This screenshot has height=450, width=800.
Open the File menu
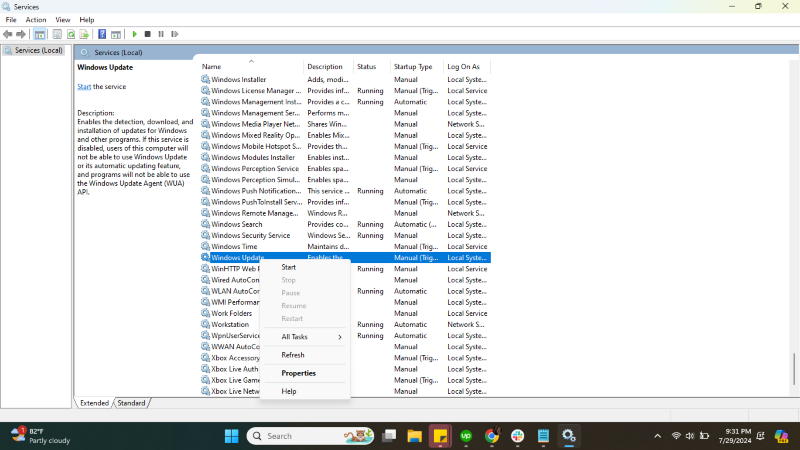(11, 20)
